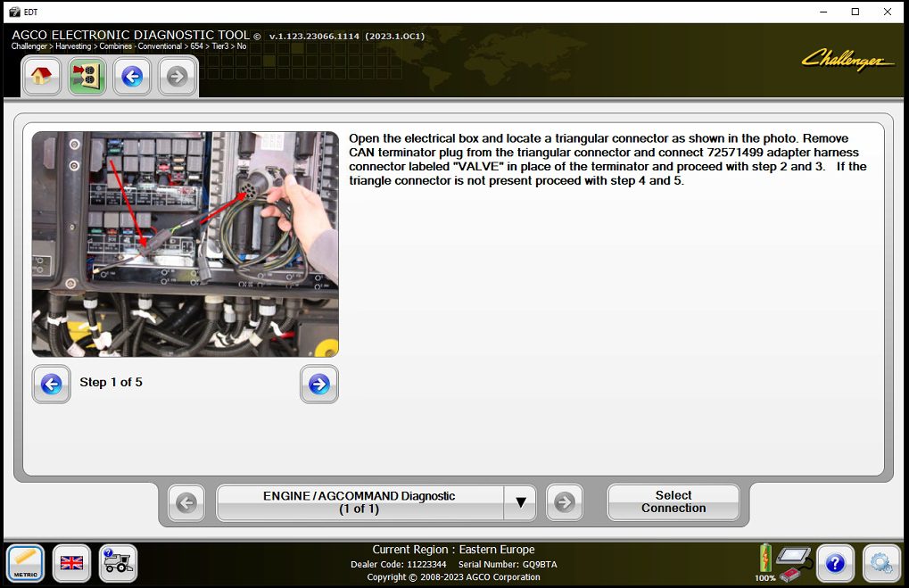909x588 pixels.
Task: Advance to next step below the photo
Action: point(318,384)
